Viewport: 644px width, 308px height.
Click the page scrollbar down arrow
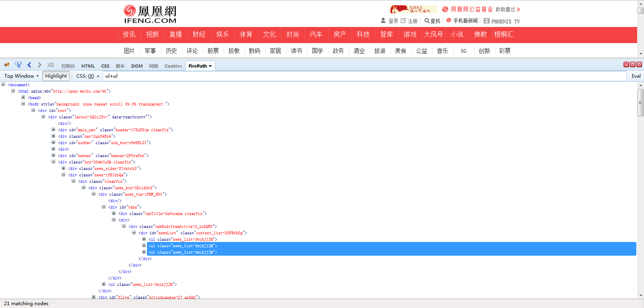640,53
